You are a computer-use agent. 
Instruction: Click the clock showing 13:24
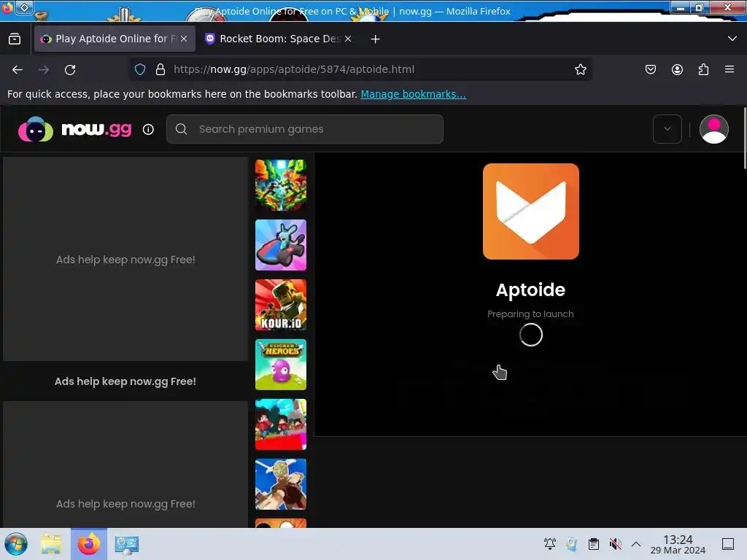click(x=678, y=540)
